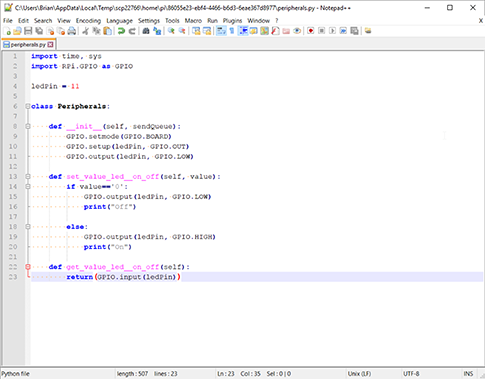The image size is (485, 379).
Task: Toggle the indent guide button
Action: click(x=243, y=31)
